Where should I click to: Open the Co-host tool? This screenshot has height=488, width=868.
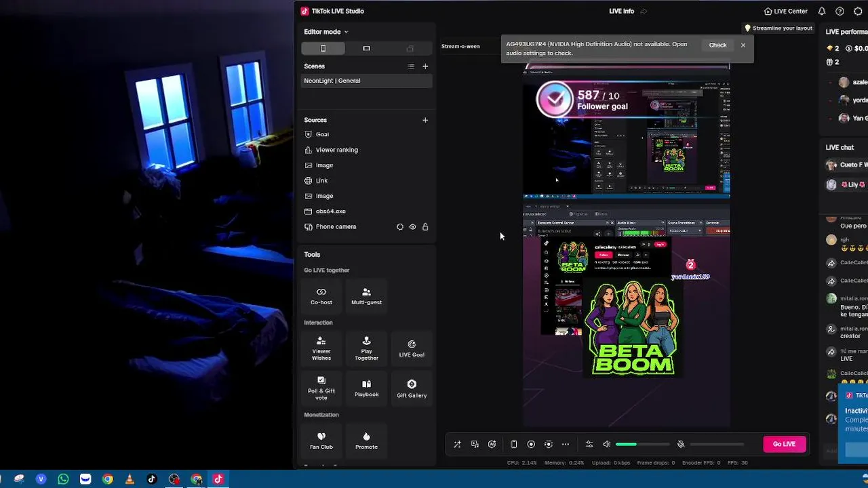(321, 296)
